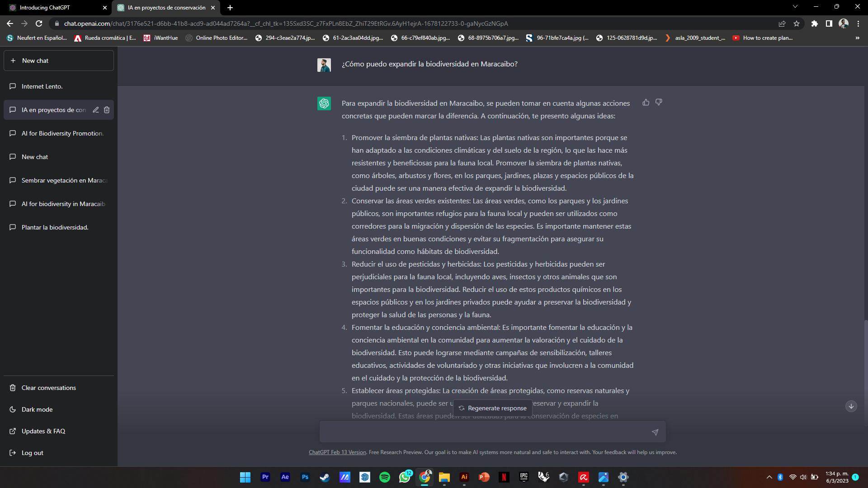Open the tab search dropdown arrow
Image resolution: width=868 pixels, height=488 pixels.
795,7
